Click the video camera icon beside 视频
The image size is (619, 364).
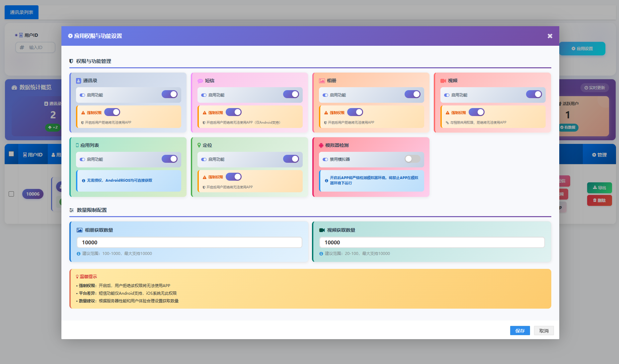[443, 81]
